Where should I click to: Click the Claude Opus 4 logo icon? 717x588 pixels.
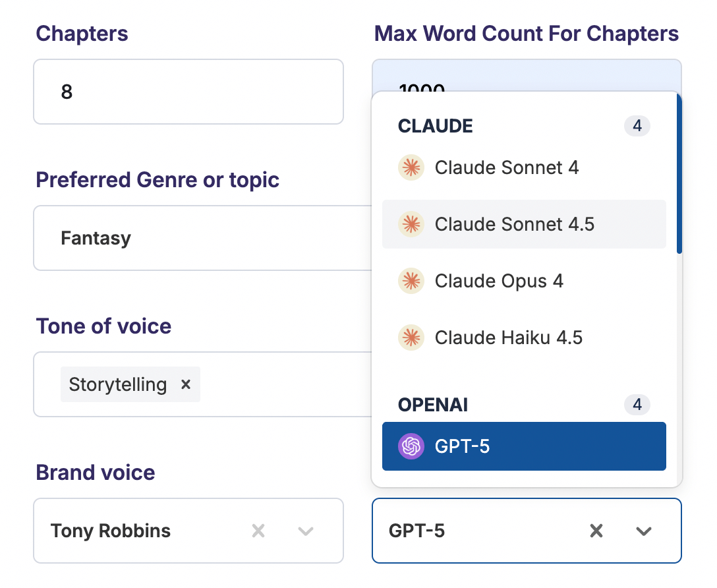coord(411,281)
